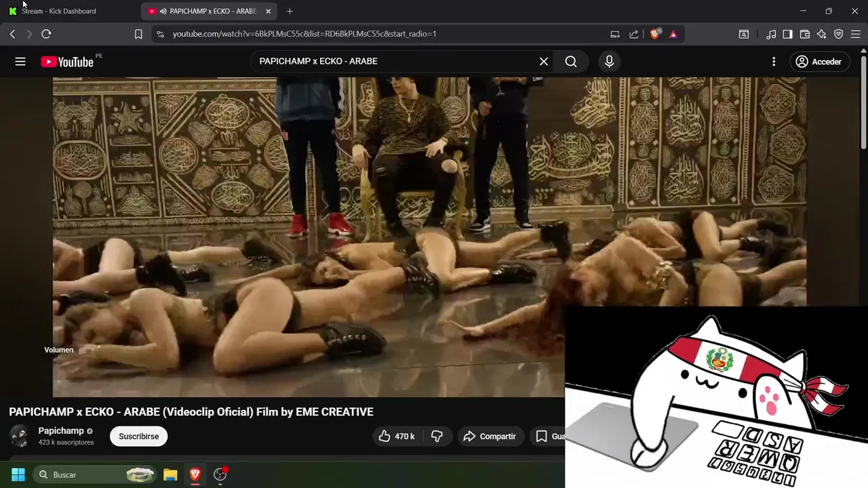Close the PAPICHAMP x ECKO tab
This screenshot has width=868, height=488.
coord(268,11)
